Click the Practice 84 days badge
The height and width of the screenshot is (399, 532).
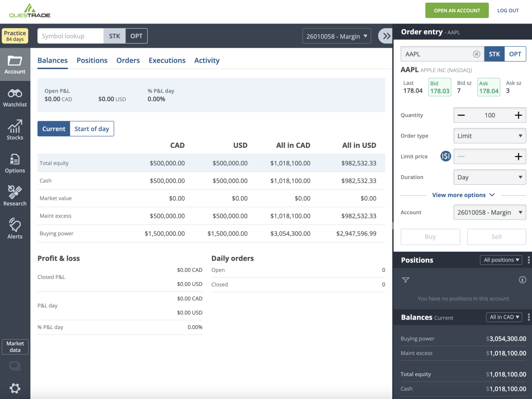(x=15, y=36)
